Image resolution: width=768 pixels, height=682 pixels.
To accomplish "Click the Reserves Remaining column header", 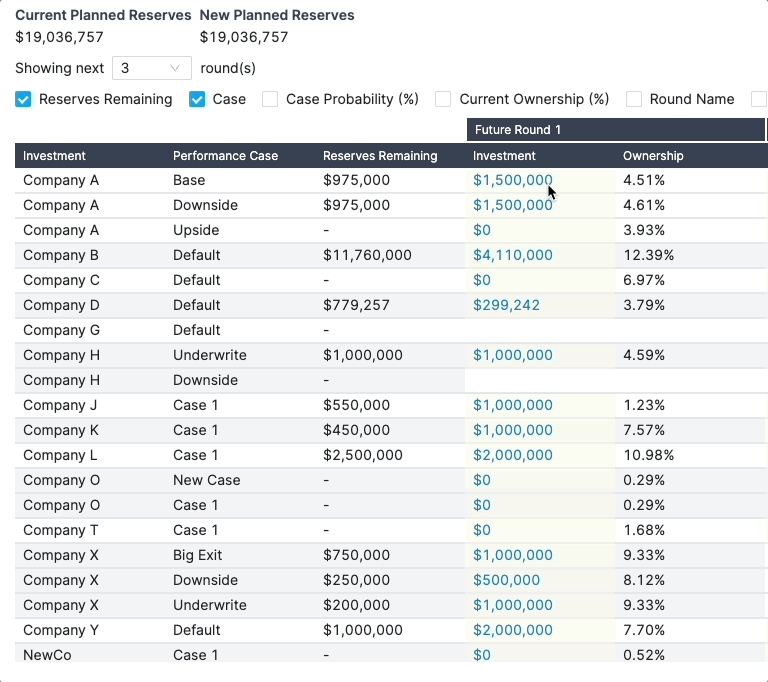I will [380, 156].
